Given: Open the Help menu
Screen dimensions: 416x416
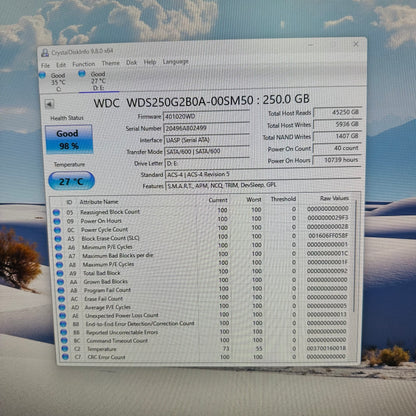Looking at the screenshot, I should tap(150, 62).
